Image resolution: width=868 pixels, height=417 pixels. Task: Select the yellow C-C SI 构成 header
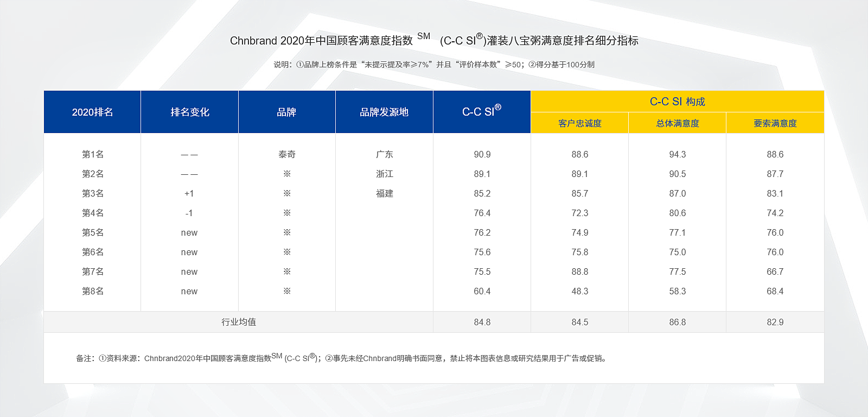(677, 102)
